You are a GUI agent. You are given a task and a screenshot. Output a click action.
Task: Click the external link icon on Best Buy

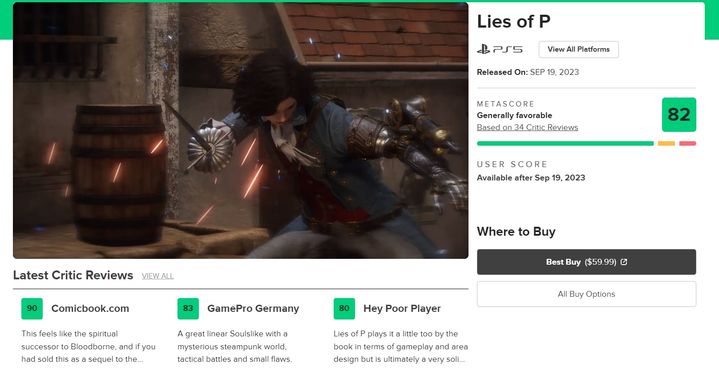[624, 262]
